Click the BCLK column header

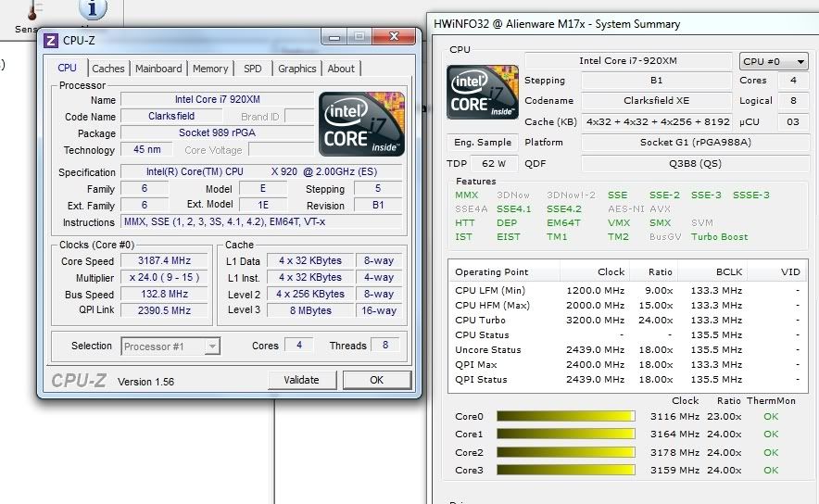712,272
